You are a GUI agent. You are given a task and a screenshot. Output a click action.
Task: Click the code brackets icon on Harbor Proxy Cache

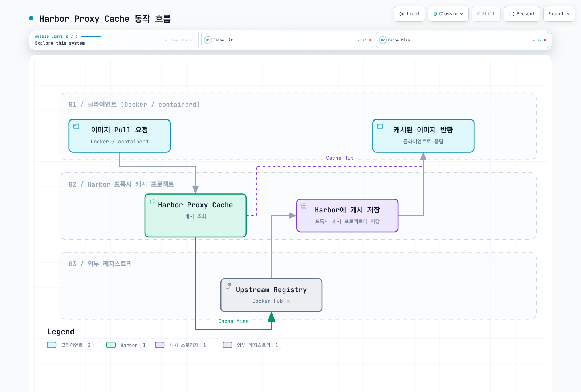coord(152,201)
